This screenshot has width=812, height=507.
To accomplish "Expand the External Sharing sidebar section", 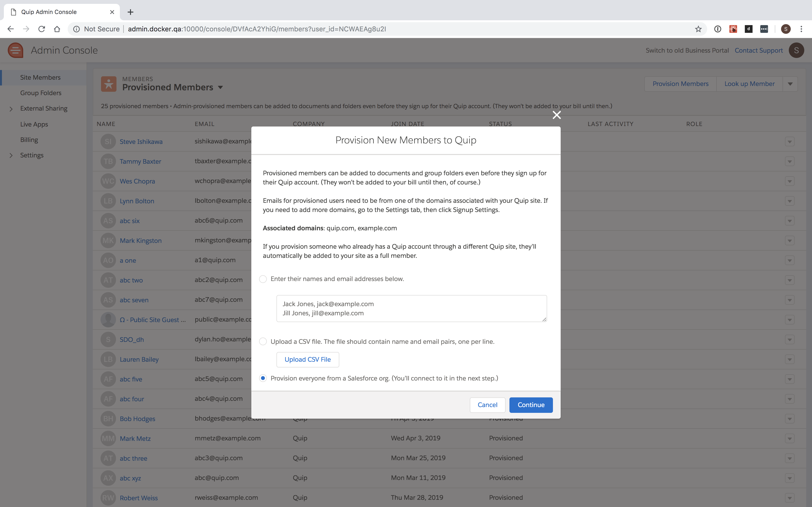I will pos(11,109).
